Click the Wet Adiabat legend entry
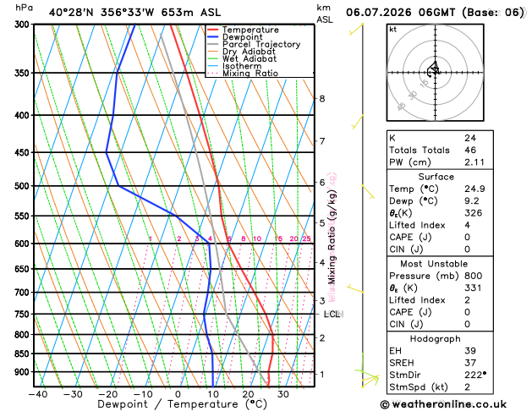 coord(250,58)
